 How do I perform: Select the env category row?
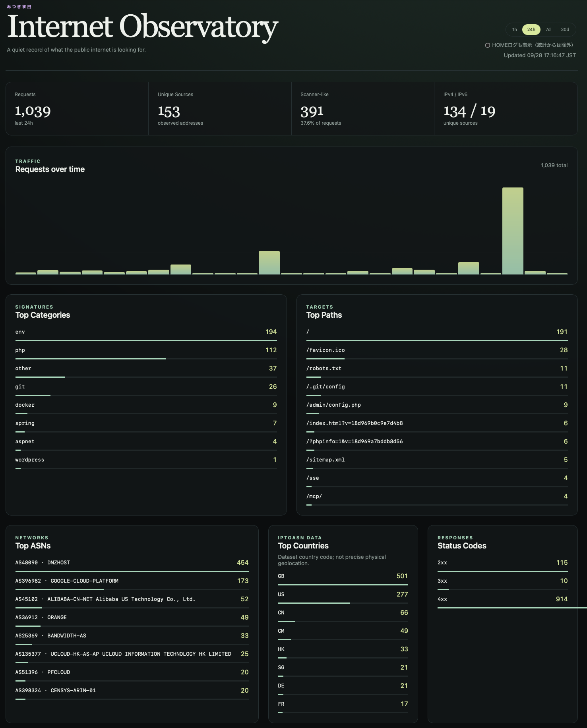pyautogui.click(x=146, y=335)
